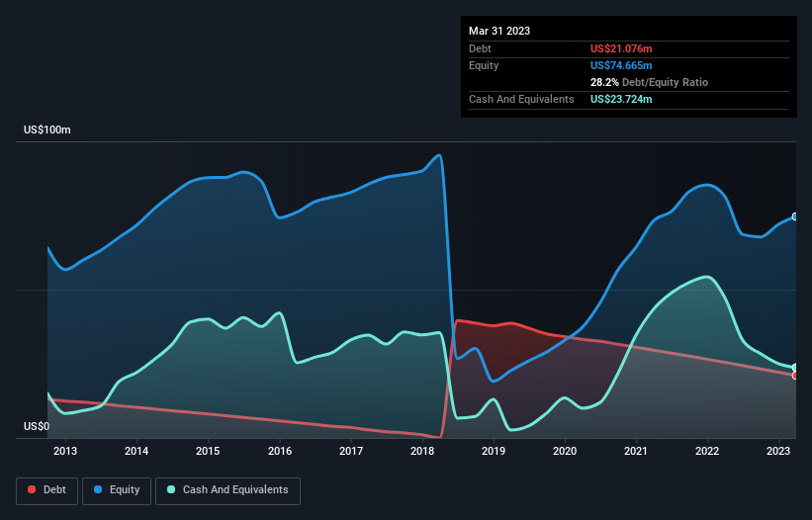Click the US$0 axis label

click(37, 426)
